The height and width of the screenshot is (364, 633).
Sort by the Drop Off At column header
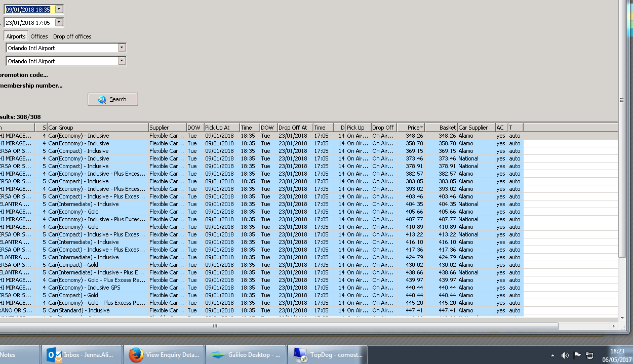coord(295,128)
